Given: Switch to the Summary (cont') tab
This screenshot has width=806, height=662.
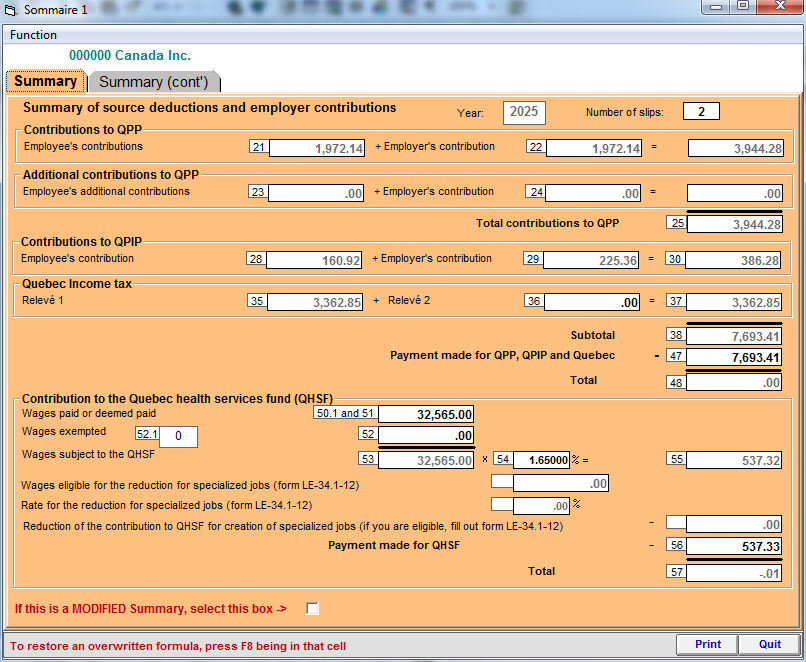Looking at the screenshot, I should 153,82.
